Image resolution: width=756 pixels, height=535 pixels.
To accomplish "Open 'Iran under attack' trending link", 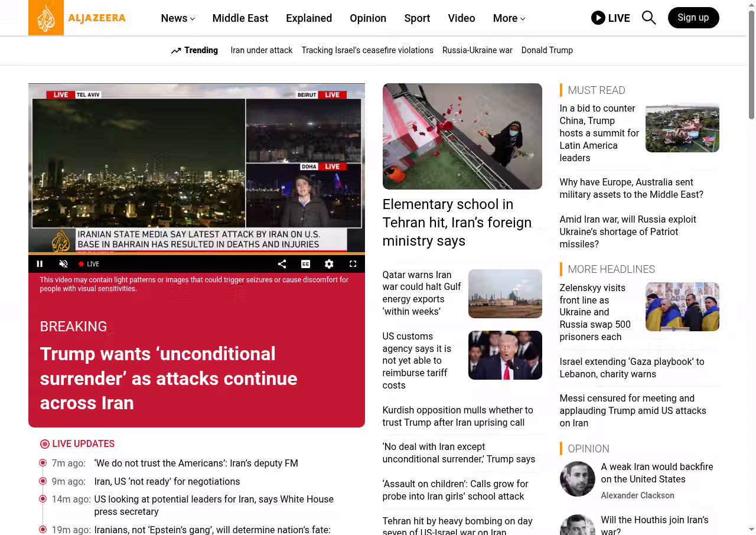I will tap(261, 50).
